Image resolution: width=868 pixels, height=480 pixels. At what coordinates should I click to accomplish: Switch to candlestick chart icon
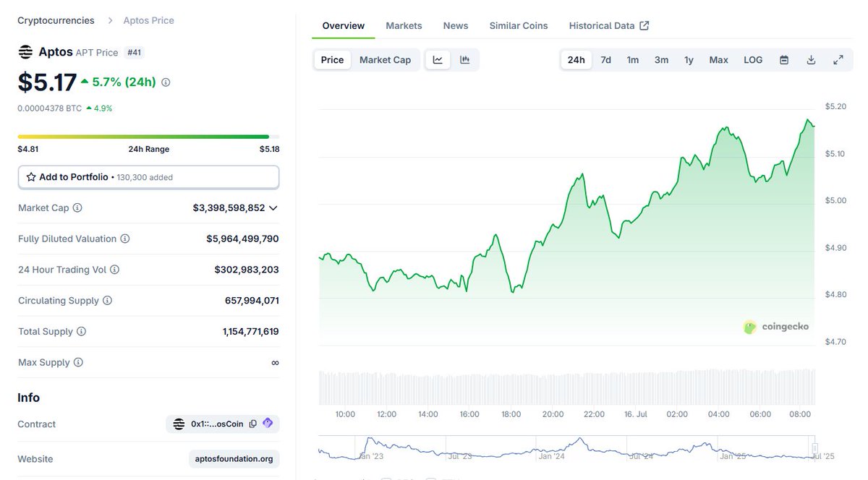tap(465, 60)
